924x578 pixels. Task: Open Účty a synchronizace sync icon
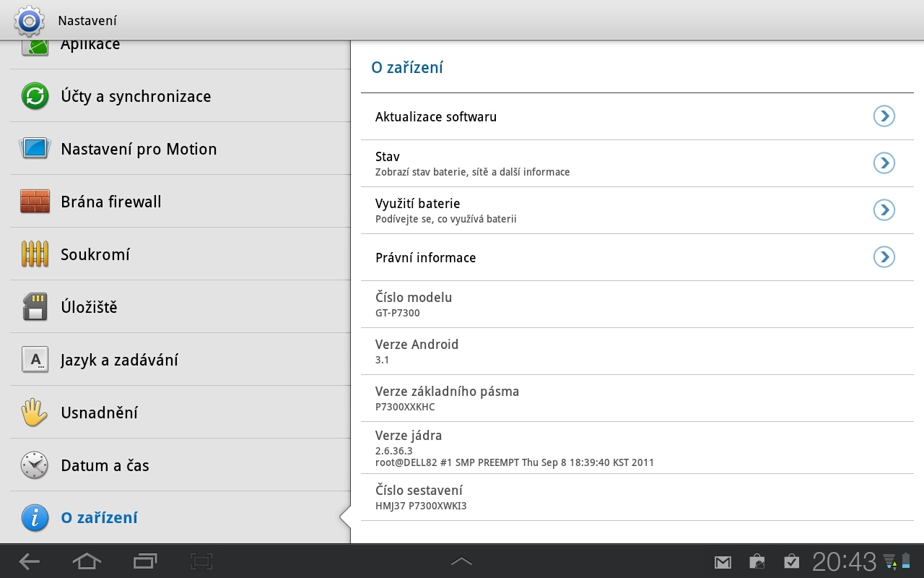click(34, 95)
